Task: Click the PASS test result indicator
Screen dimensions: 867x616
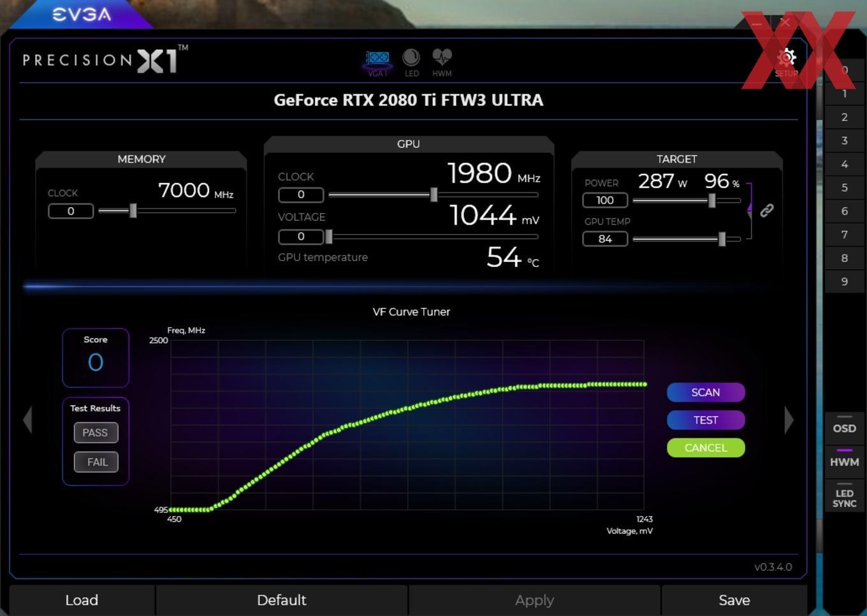Action: tap(96, 433)
